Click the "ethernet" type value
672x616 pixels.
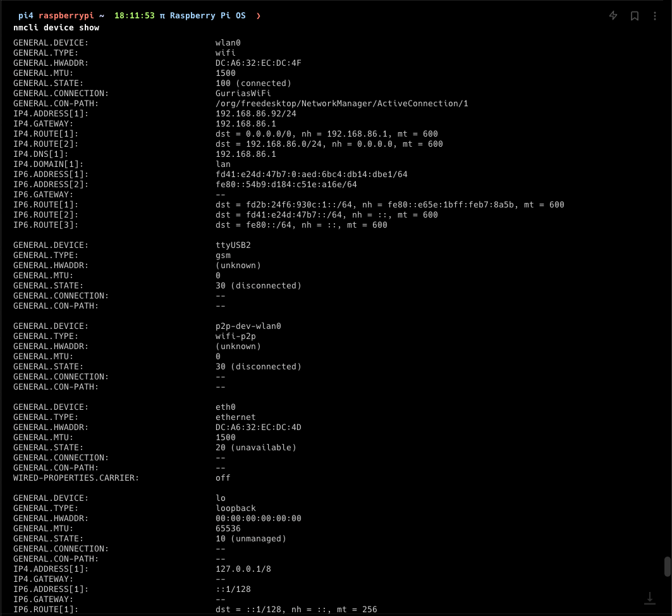click(236, 417)
